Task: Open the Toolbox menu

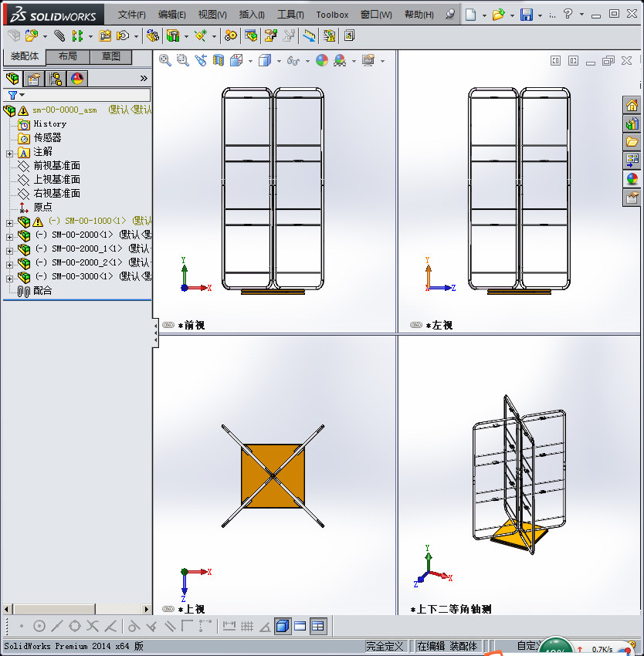Action: tap(332, 15)
